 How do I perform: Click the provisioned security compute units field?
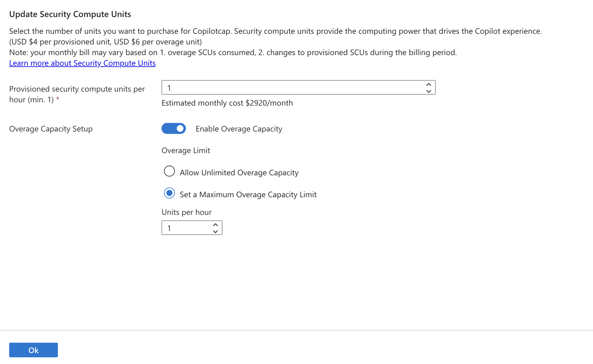click(x=274, y=87)
